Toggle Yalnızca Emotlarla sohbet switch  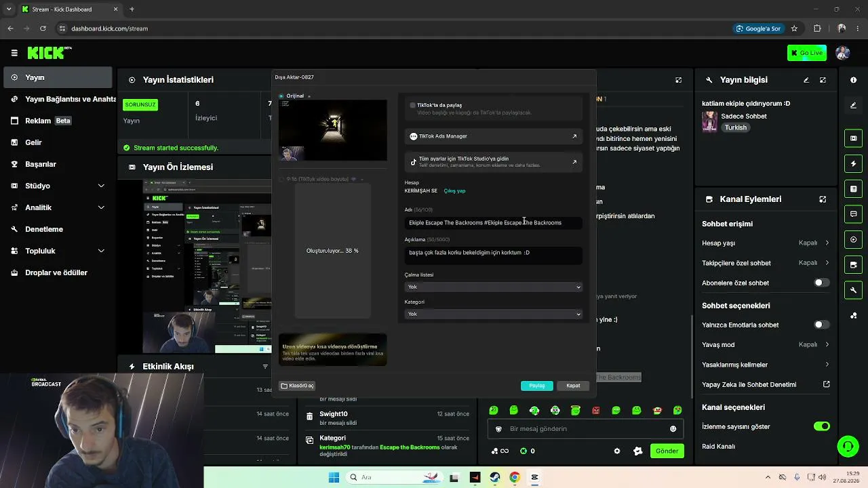coord(821,325)
